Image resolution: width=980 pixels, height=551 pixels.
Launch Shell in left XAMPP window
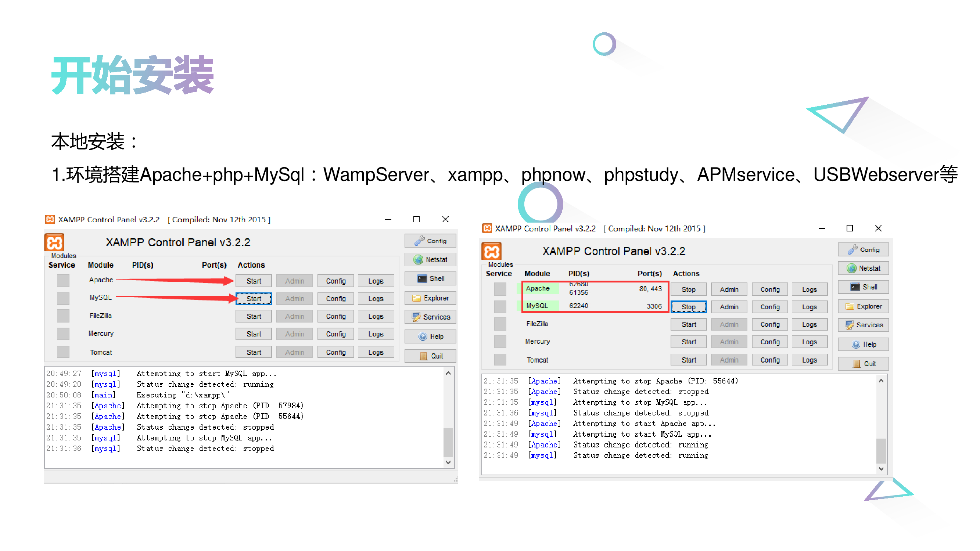coord(430,278)
